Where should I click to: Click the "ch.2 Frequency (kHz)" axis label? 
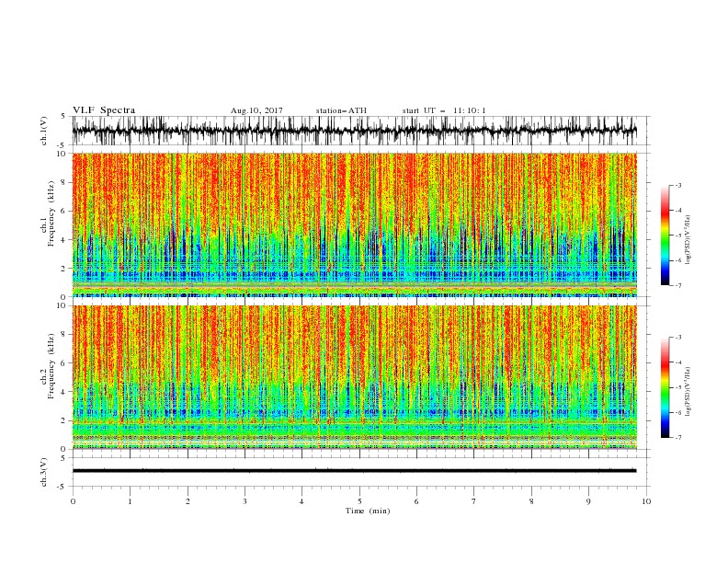(48, 366)
